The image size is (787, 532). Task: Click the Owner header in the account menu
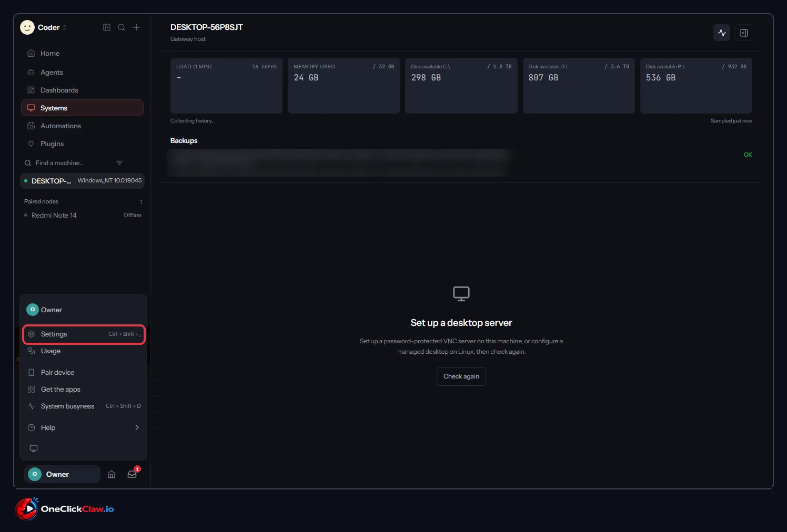point(84,310)
